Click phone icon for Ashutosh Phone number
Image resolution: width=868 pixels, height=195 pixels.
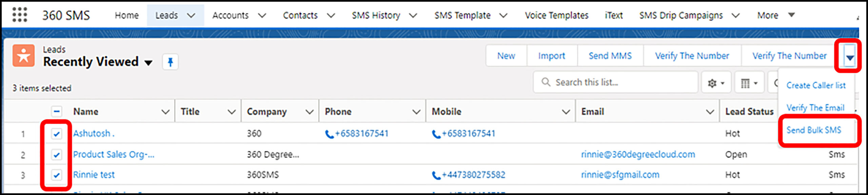click(329, 134)
